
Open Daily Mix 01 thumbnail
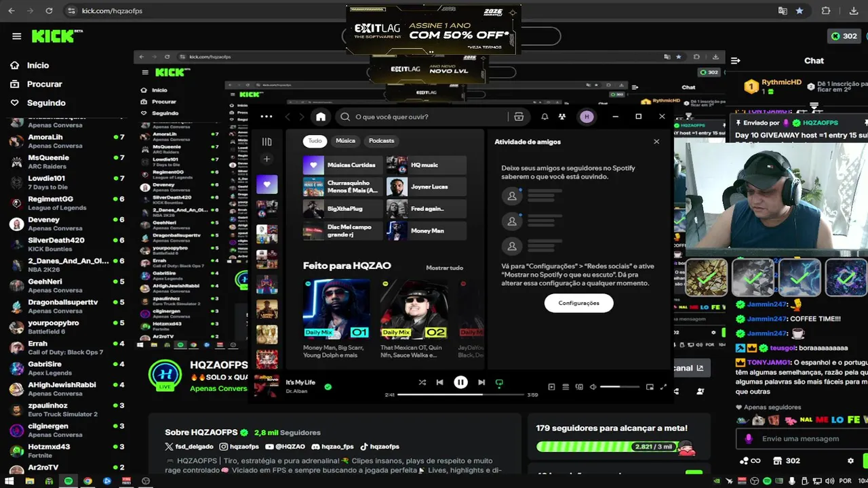coord(336,309)
